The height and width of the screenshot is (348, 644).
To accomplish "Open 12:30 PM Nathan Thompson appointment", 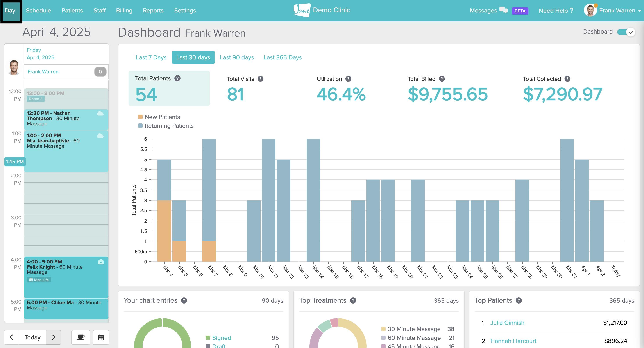I will tap(66, 119).
